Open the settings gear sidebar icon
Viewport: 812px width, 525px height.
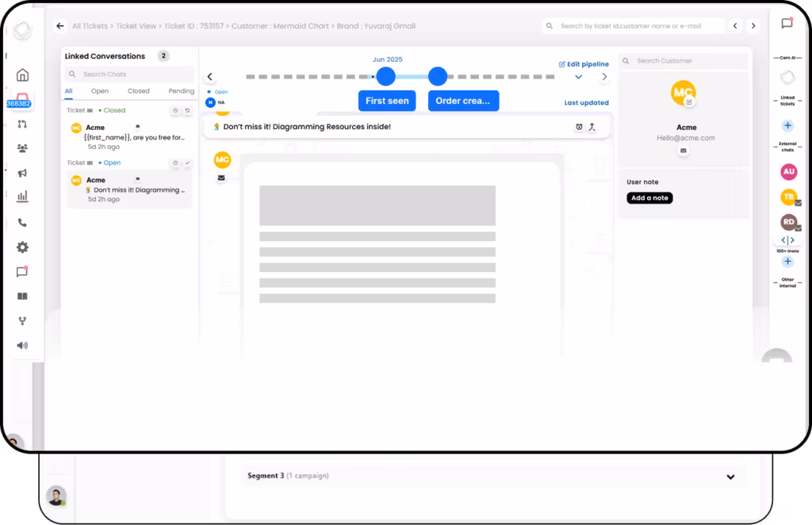(22, 247)
